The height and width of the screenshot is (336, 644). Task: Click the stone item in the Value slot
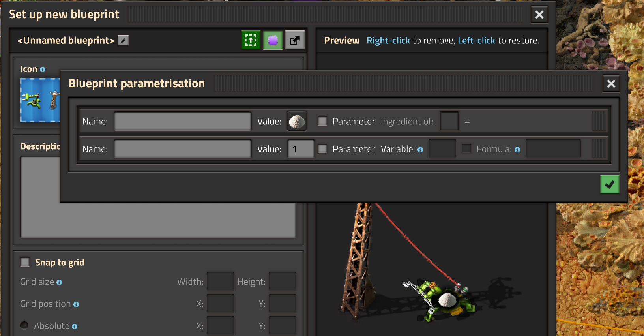click(x=297, y=121)
